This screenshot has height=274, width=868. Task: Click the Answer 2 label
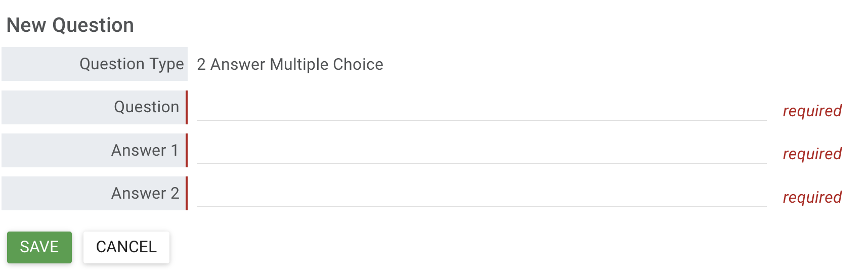(x=145, y=194)
